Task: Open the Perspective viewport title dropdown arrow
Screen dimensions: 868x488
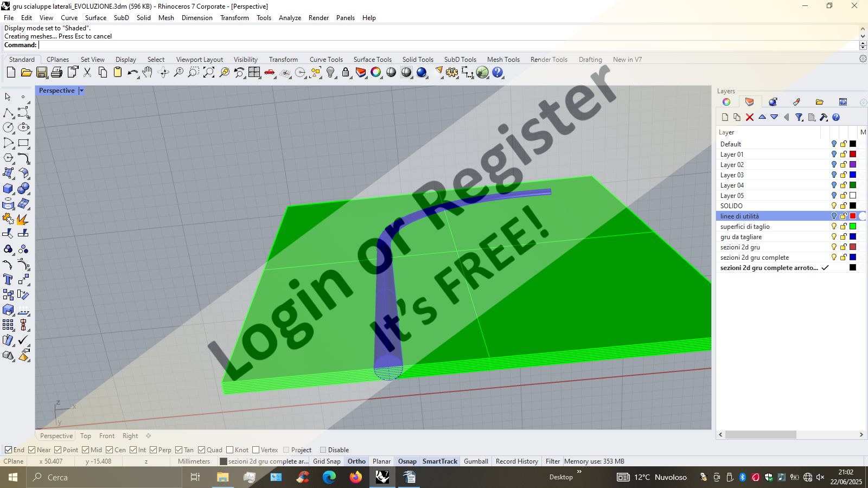Action: coord(81,91)
